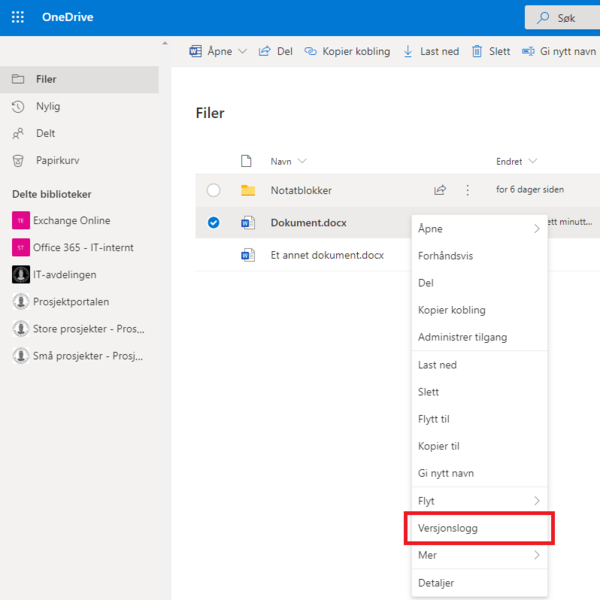This screenshot has height=600, width=600.
Task: Click the Word icon next to Et annet dokument.docx
Action: coord(248,255)
